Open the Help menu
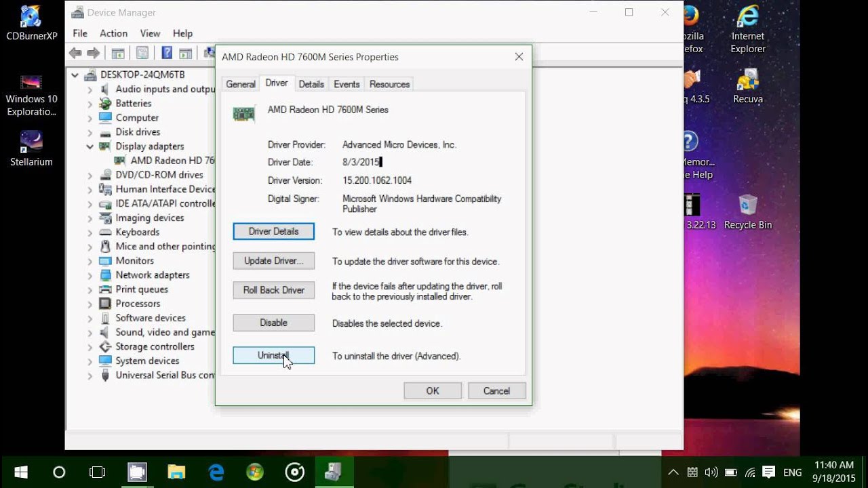This screenshot has height=488, width=868. (x=182, y=33)
